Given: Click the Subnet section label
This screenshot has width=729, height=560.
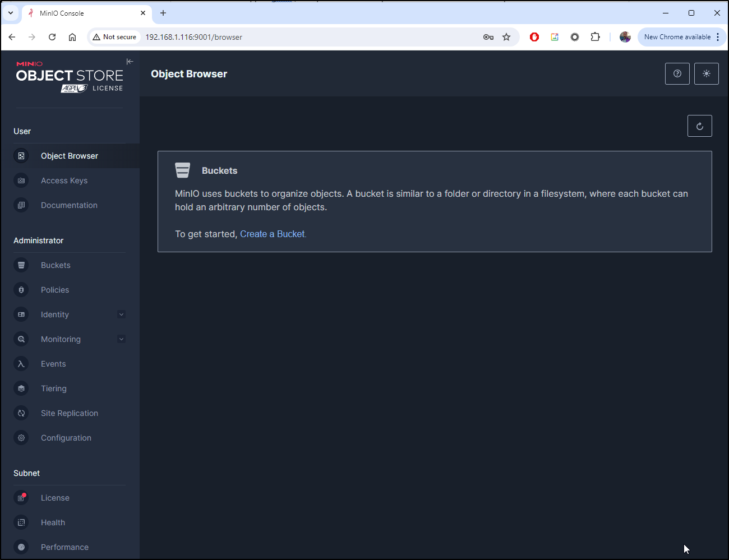Looking at the screenshot, I should (27, 473).
